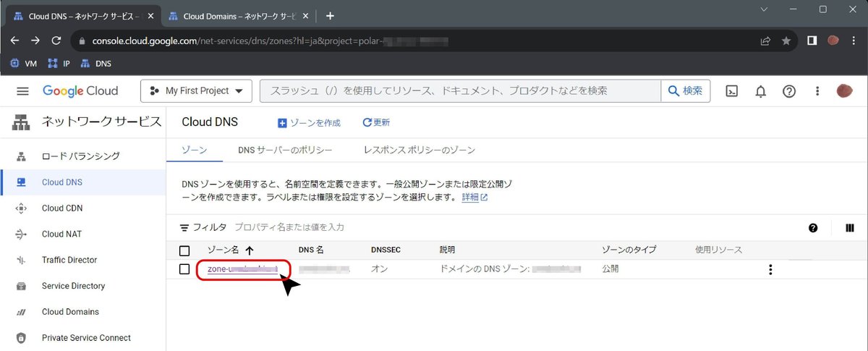Open the main navigation hamburger menu
The image size is (868, 351).
pyautogui.click(x=22, y=91)
